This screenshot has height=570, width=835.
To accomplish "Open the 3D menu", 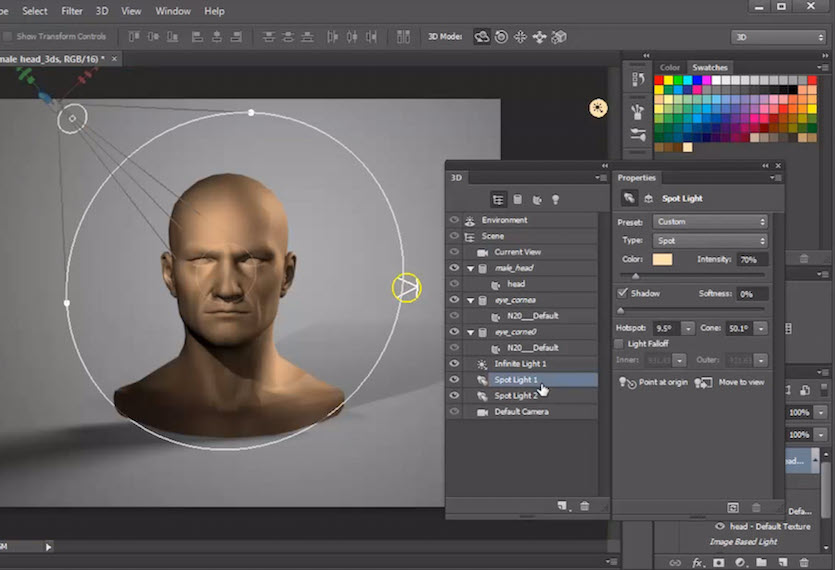I will (x=102, y=11).
